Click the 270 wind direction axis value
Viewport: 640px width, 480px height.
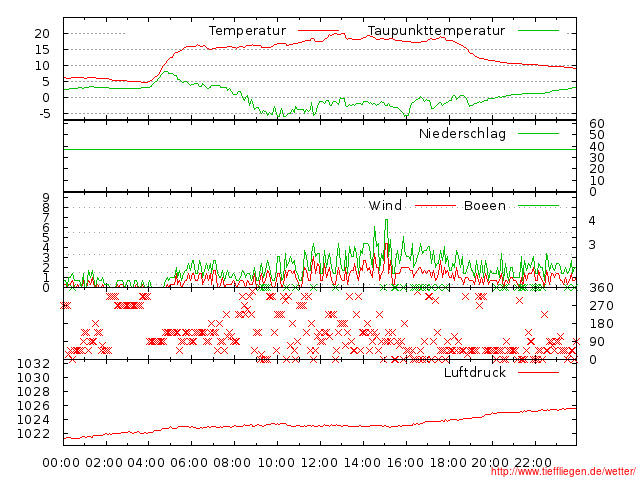point(601,306)
